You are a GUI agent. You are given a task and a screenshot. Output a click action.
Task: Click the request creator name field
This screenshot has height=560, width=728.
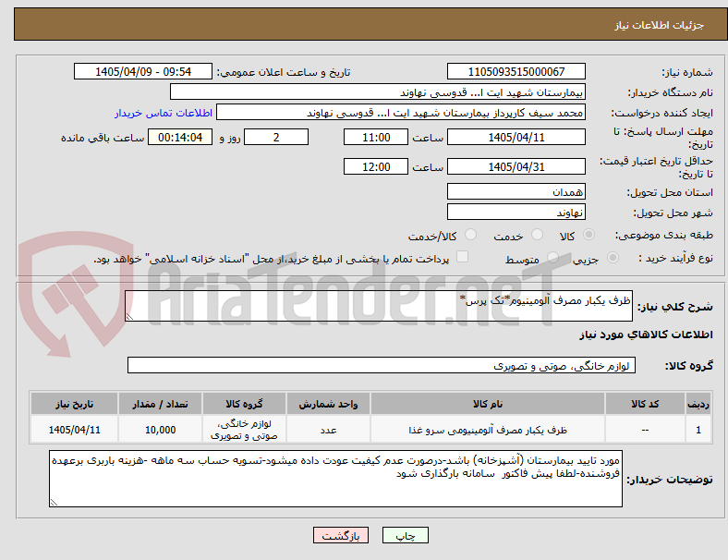coord(401,113)
